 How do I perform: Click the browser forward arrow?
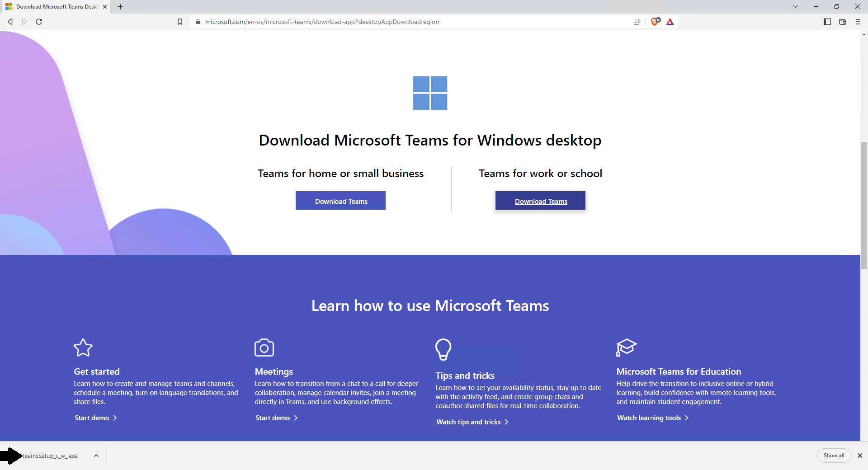tap(24, 22)
